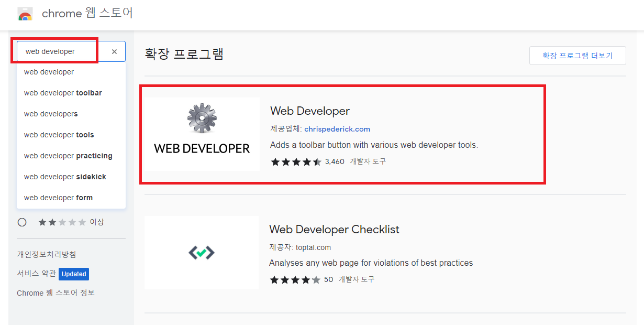Open the Web Developer Checklist thumbnail
This screenshot has height=325, width=644.
pyautogui.click(x=202, y=253)
